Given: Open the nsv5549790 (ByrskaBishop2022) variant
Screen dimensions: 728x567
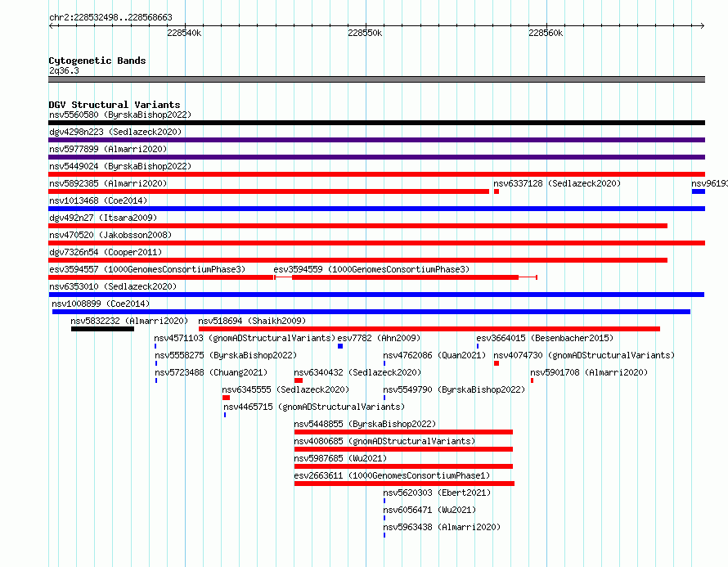Looking at the screenshot, I should (454, 389).
